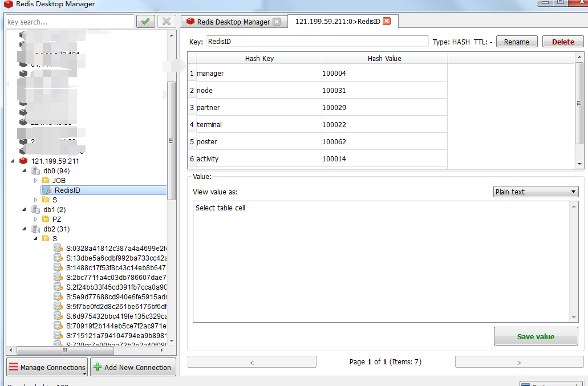Screen dimensions: 588x386
Task: Click the tree panel vertical scrollbar thumb
Action: coord(171,140)
